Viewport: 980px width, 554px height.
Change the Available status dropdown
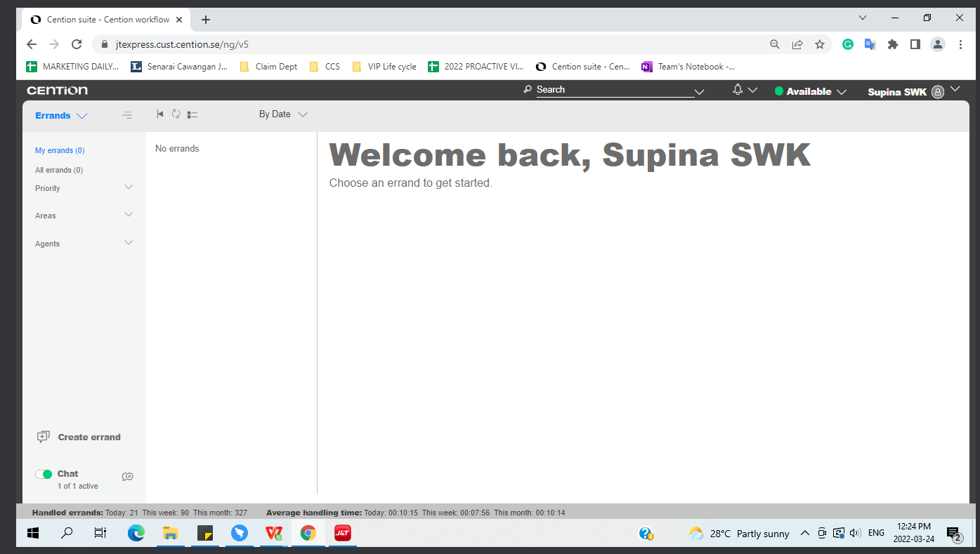pos(810,92)
